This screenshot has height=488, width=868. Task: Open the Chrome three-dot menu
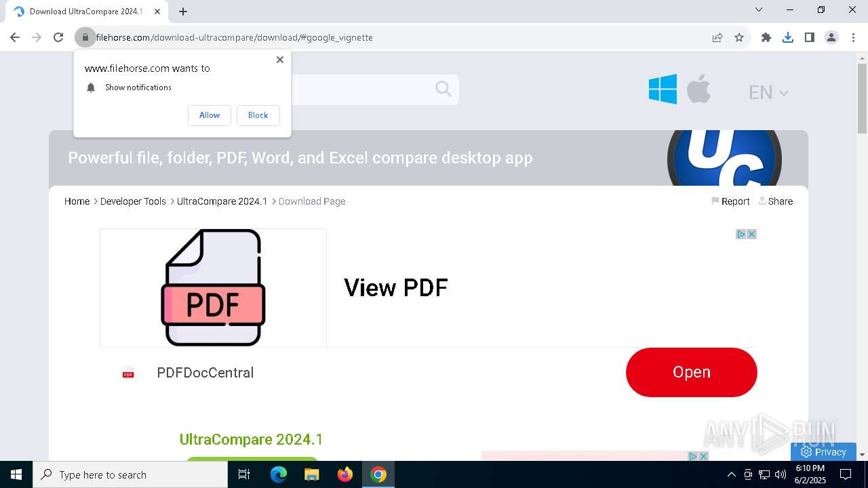[853, 37]
